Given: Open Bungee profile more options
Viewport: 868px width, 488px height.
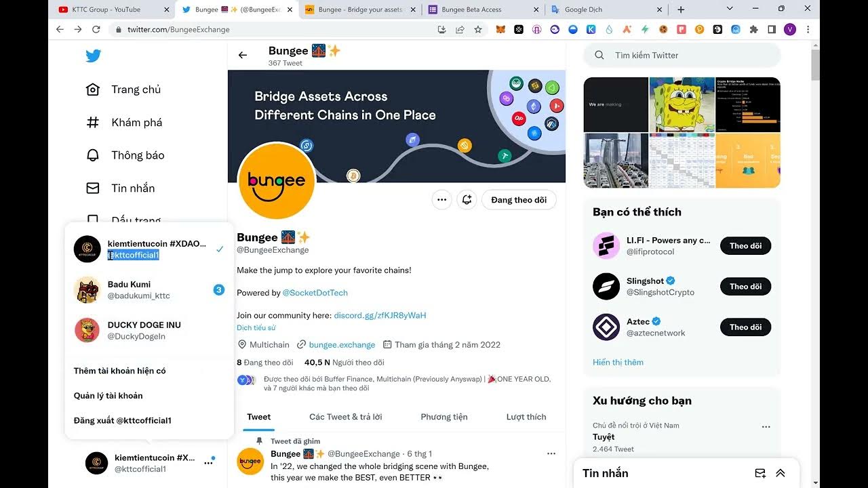Looking at the screenshot, I should tap(441, 200).
